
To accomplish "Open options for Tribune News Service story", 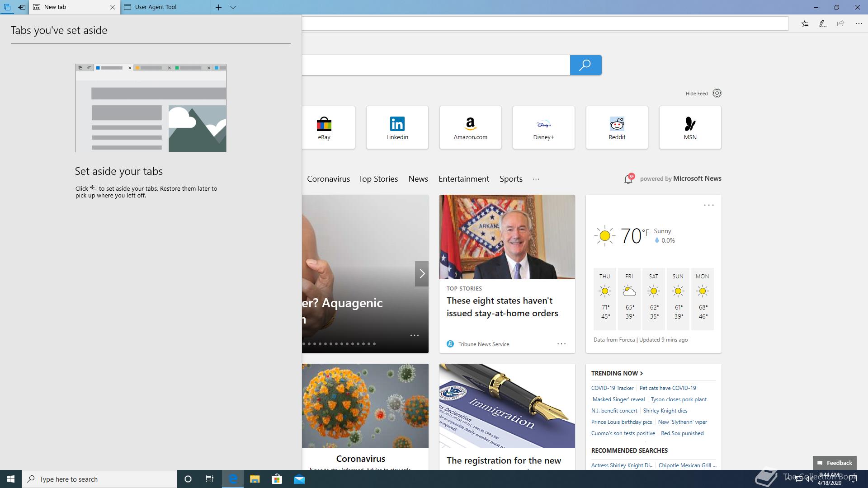I will click(x=561, y=344).
